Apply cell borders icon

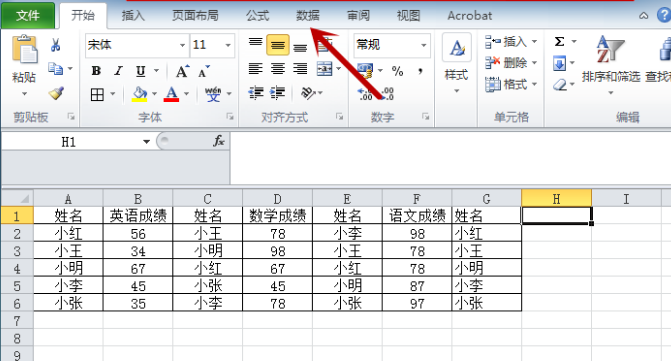[x=97, y=94]
